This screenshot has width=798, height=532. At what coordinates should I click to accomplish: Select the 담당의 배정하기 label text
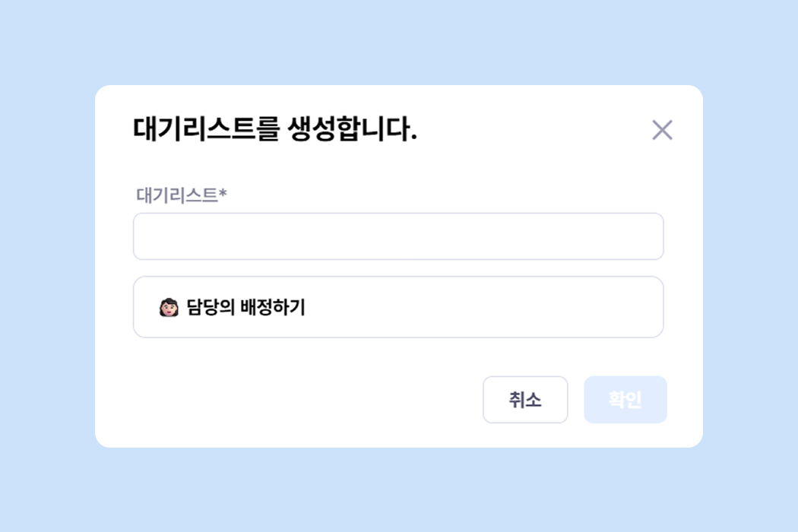pyautogui.click(x=245, y=308)
